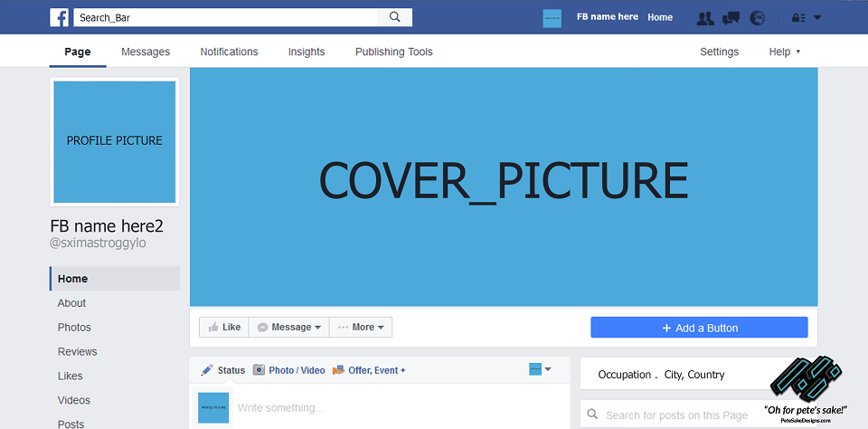Expand the account dropdown arrow in header

tap(817, 18)
